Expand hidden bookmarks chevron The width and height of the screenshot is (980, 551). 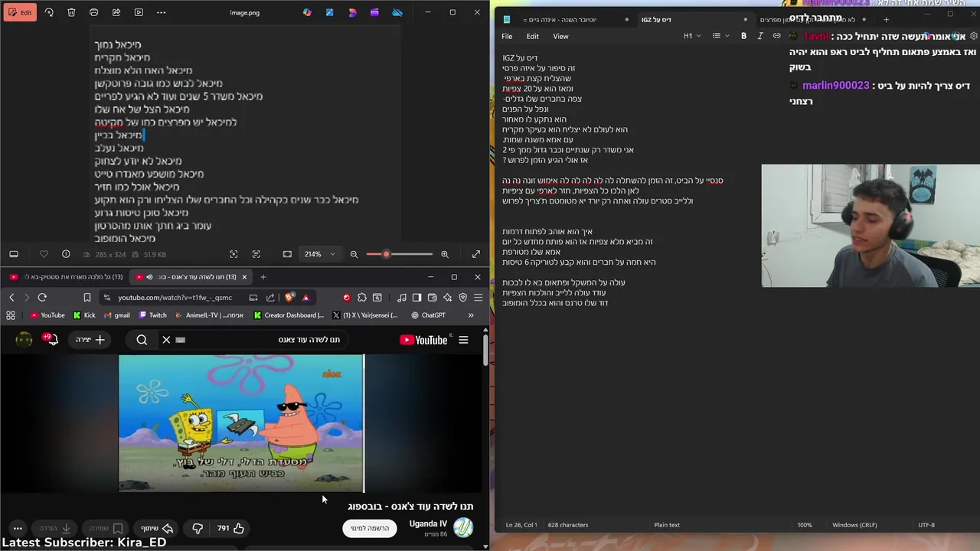tap(471, 315)
